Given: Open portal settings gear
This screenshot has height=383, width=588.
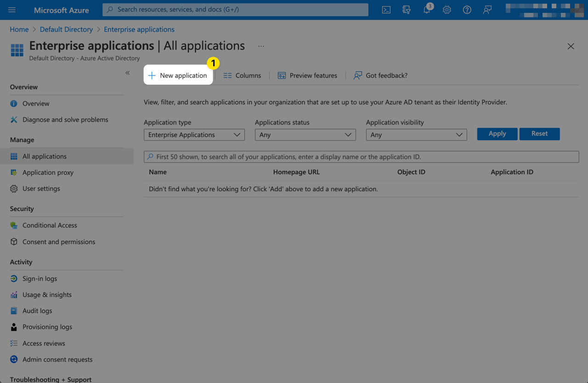Looking at the screenshot, I should click(447, 10).
